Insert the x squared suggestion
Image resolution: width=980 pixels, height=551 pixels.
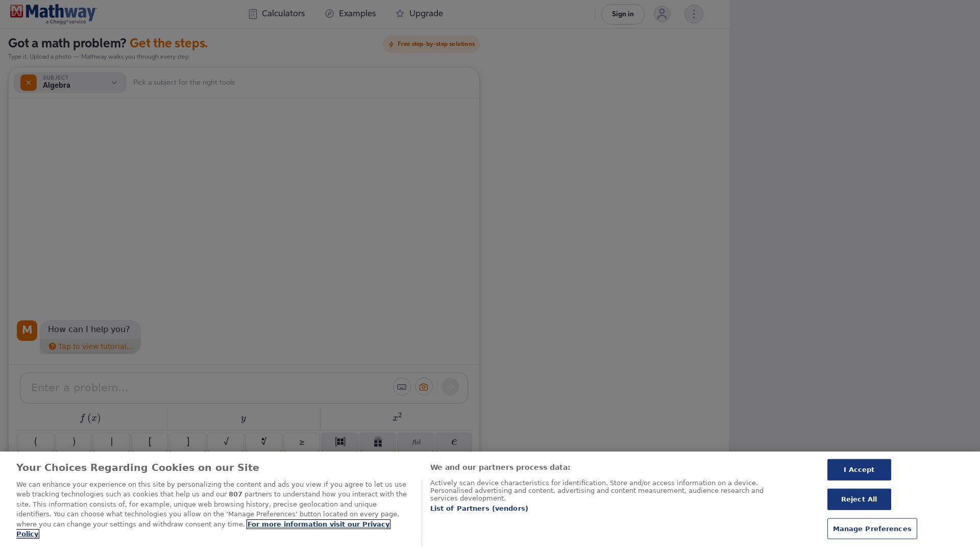[x=397, y=418]
